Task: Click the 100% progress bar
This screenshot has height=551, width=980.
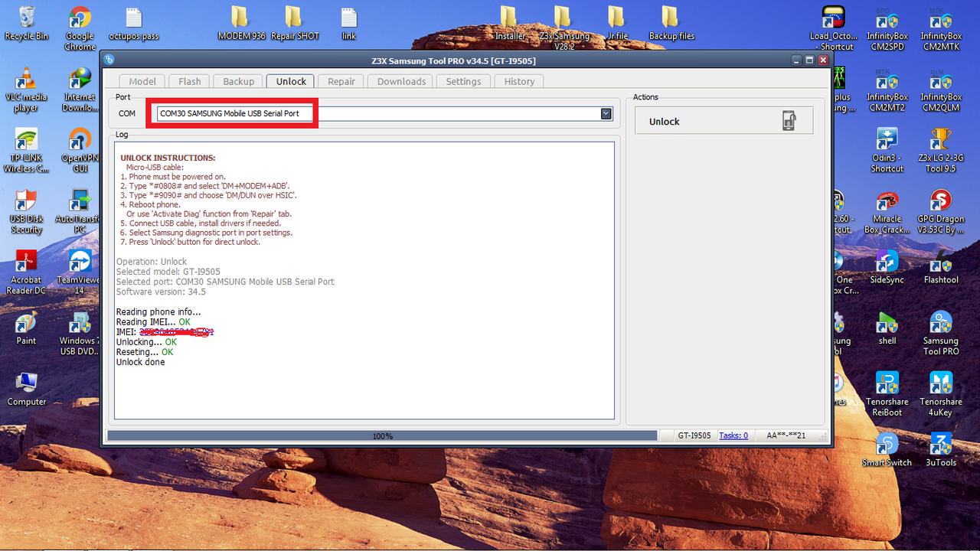Action: 382,435
